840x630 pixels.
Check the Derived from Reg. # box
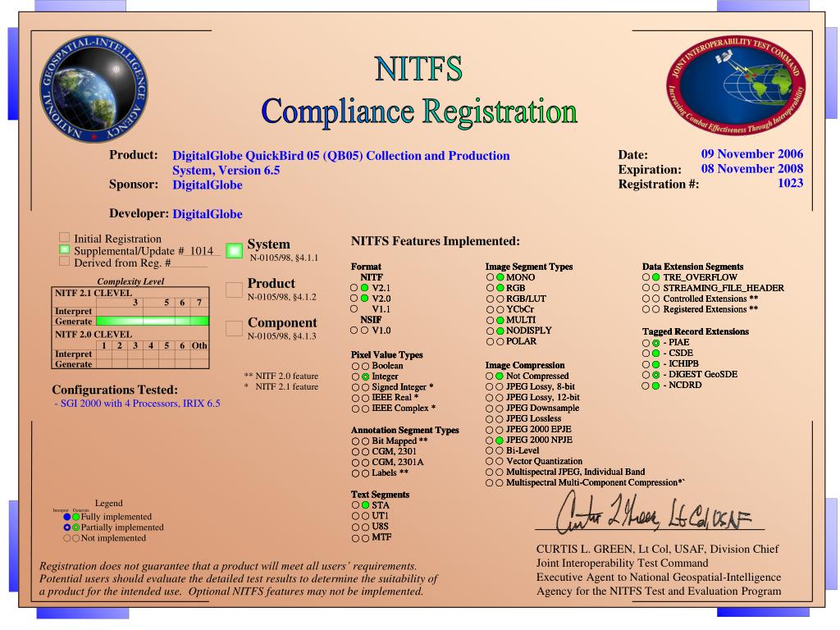pyautogui.click(x=64, y=262)
